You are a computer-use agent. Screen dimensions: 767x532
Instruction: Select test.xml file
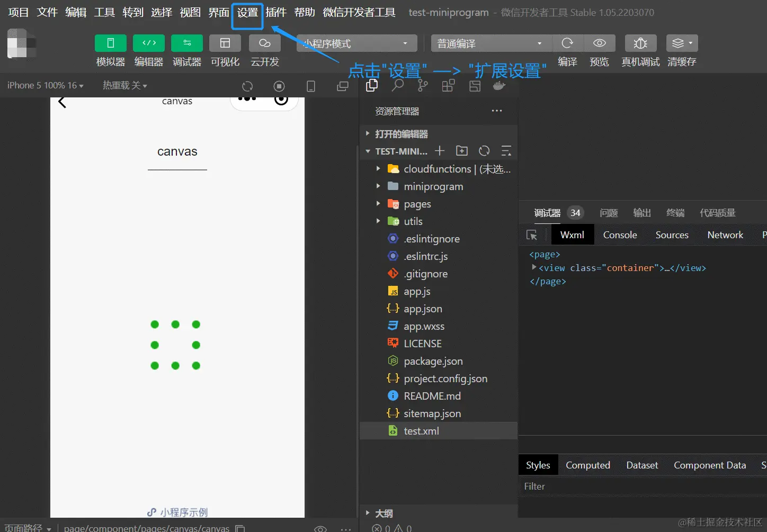click(x=439, y=431)
